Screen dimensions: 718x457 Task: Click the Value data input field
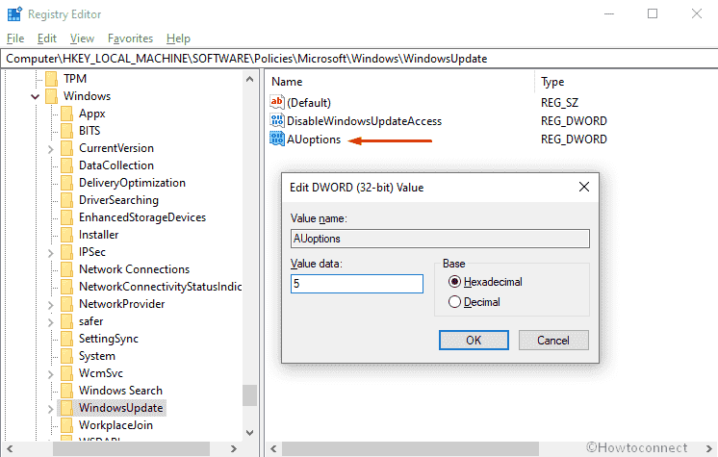pyautogui.click(x=357, y=284)
